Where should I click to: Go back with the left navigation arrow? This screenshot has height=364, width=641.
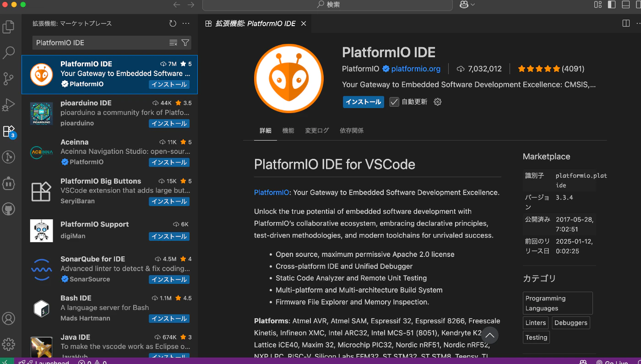177,5
